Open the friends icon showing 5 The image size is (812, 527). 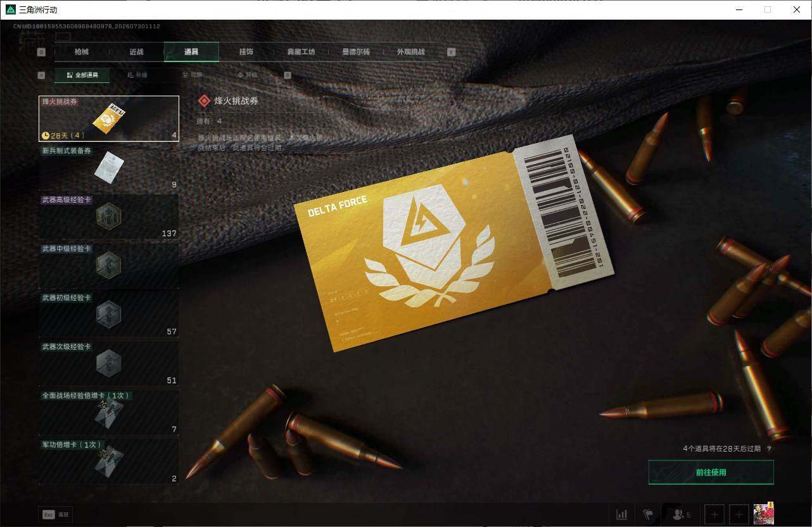pyautogui.click(x=681, y=514)
